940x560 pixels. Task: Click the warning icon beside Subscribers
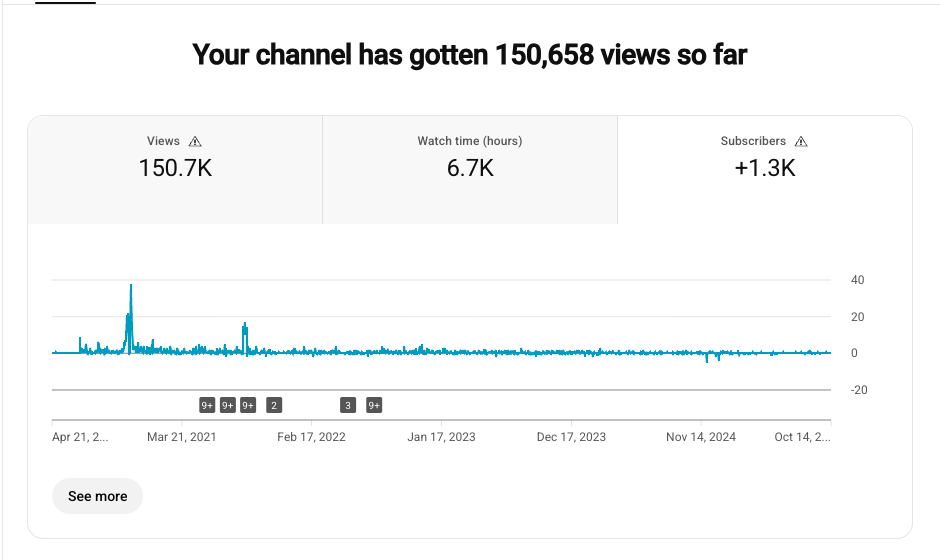click(x=801, y=142)
